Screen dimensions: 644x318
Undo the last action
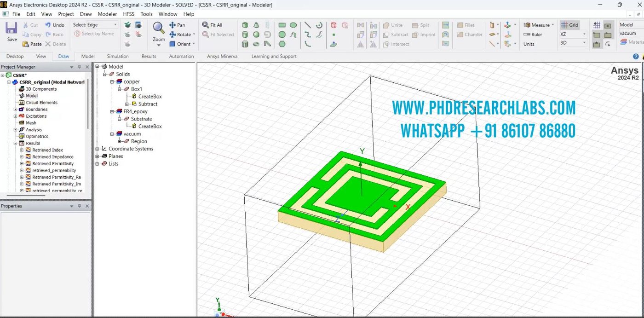pos(55,25)
